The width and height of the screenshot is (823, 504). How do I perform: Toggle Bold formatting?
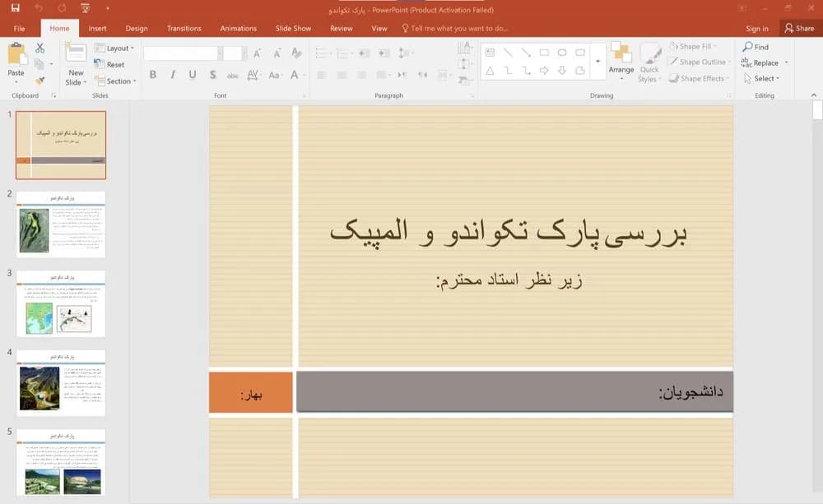point(153,75)
